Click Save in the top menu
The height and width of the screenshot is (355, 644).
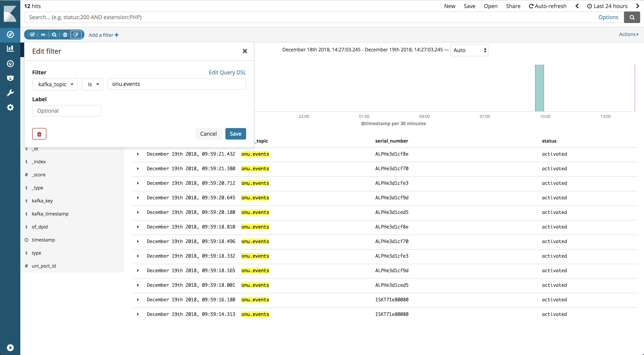point(469,6)
